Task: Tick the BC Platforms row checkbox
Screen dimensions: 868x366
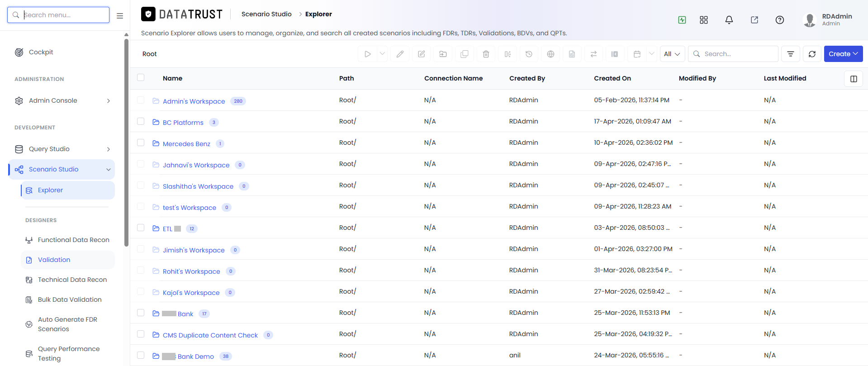Action: click(x=141, y=121)
